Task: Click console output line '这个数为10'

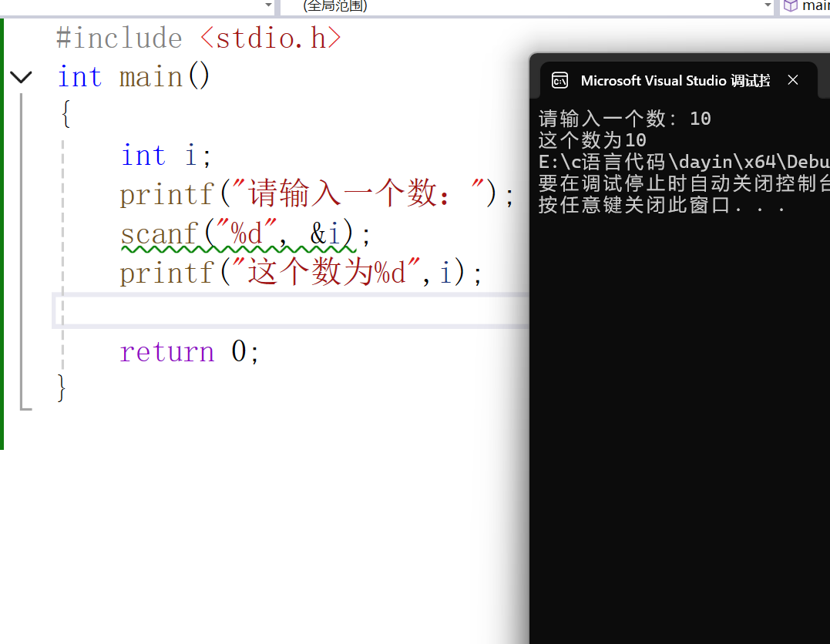Action: coord(593,140)
